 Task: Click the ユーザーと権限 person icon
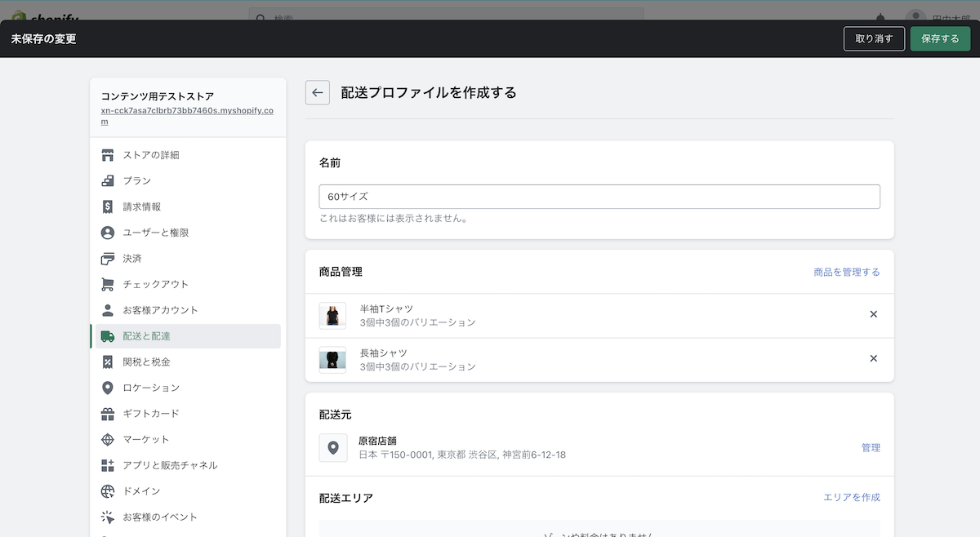coord(107,233)
